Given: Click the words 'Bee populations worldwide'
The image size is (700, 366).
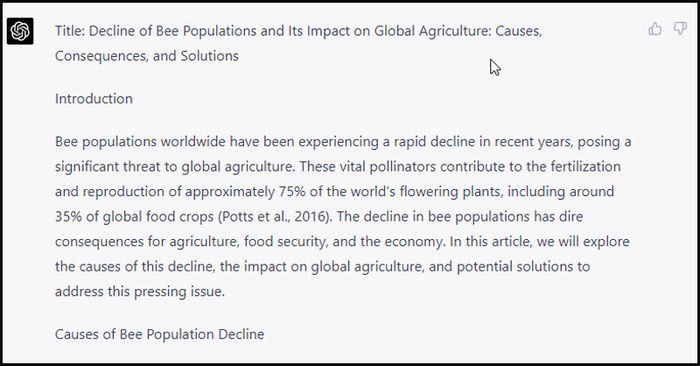Looking at the screenshot, I should pos(140,142).
